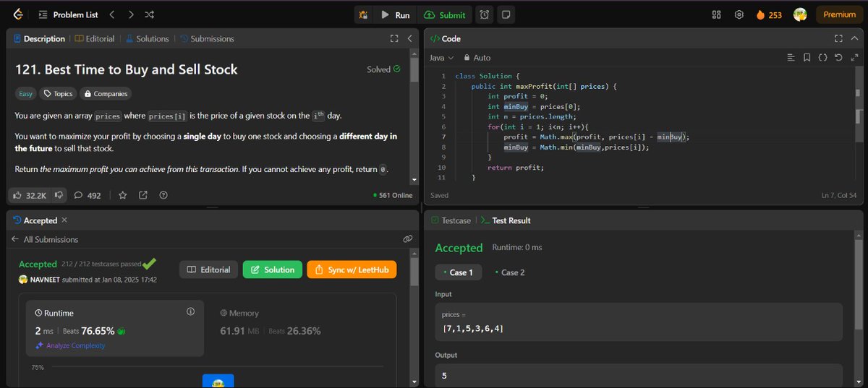Copy submission link icon

407,238
